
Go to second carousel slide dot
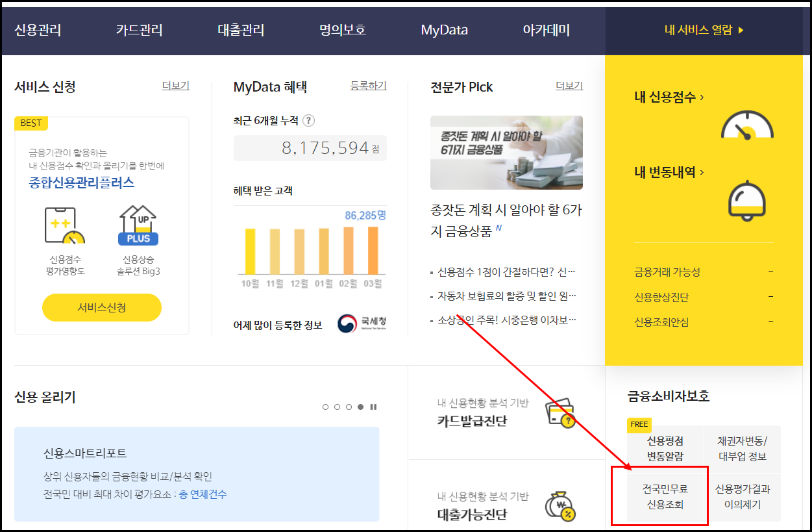click(337, 407)
